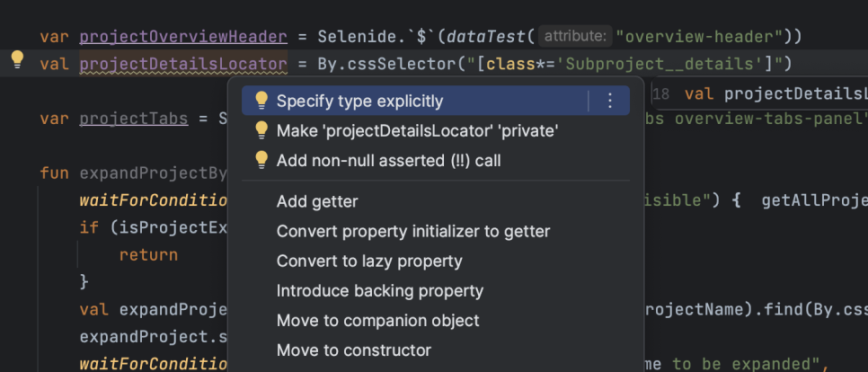
Task: Select Introduce backing property
Action: pyautogui.click(x=380, y=290)
